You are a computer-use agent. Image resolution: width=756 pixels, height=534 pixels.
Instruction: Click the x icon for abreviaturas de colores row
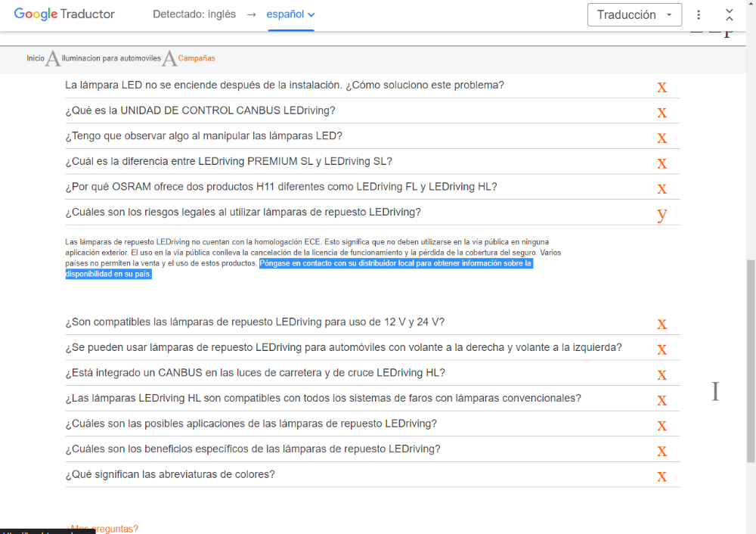(662, 477)
